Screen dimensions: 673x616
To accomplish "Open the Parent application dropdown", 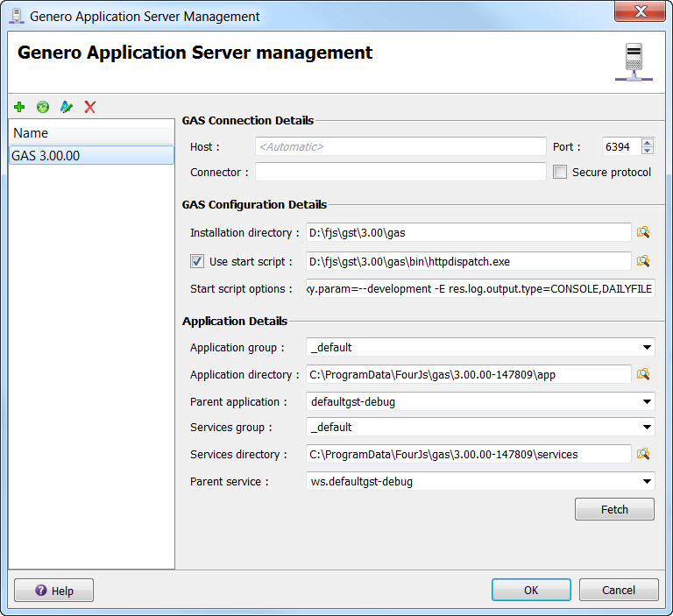I will [647, 402].
